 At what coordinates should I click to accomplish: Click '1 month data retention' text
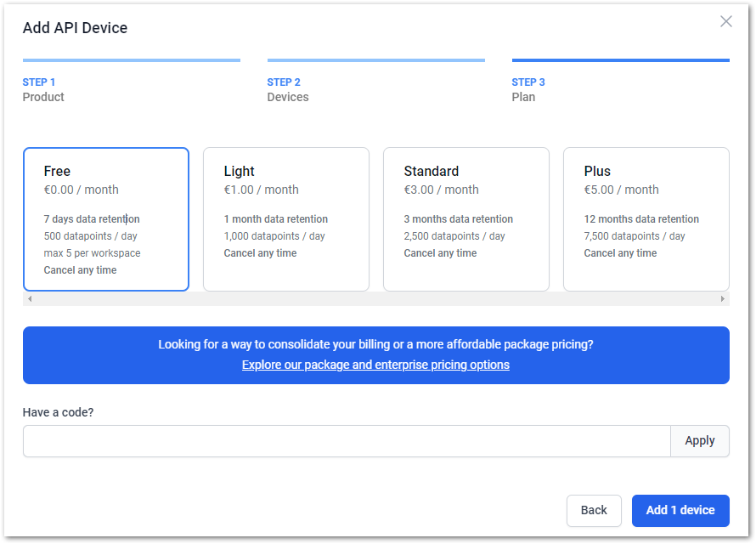276,219
